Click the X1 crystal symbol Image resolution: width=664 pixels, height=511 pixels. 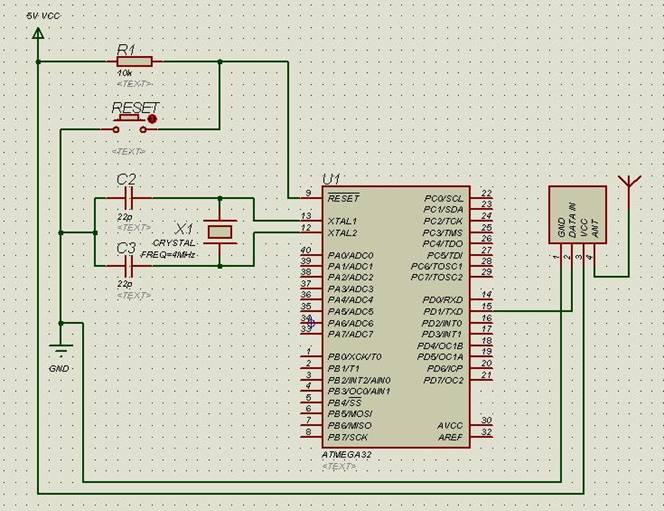coord(220,232)
